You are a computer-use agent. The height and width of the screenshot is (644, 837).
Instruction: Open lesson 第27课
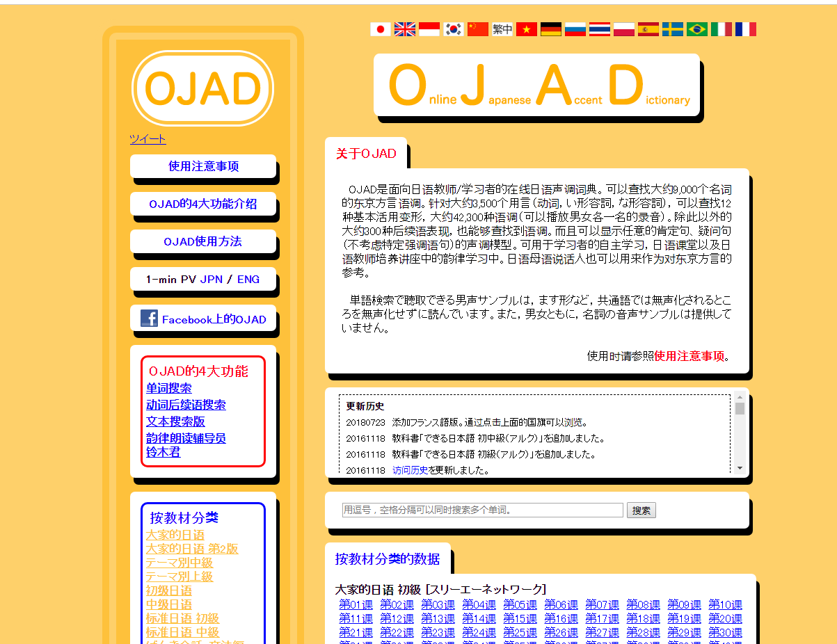pyautogui.click(x=603, y=633)
